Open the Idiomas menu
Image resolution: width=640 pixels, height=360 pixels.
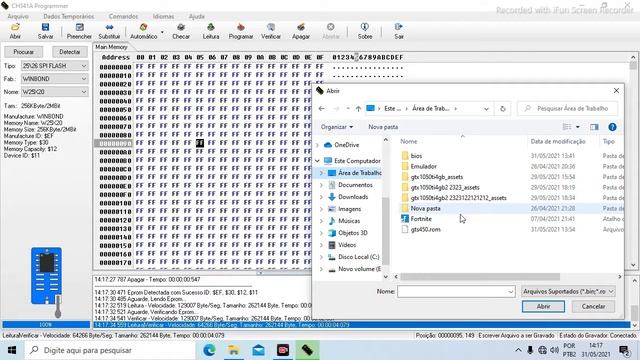tap(163, 16)
